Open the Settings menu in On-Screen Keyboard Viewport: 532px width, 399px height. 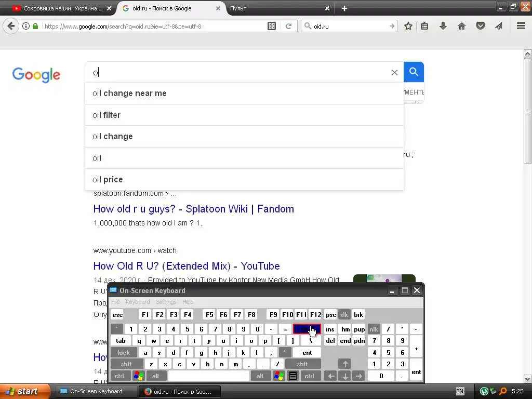click(x=166, y=302)
